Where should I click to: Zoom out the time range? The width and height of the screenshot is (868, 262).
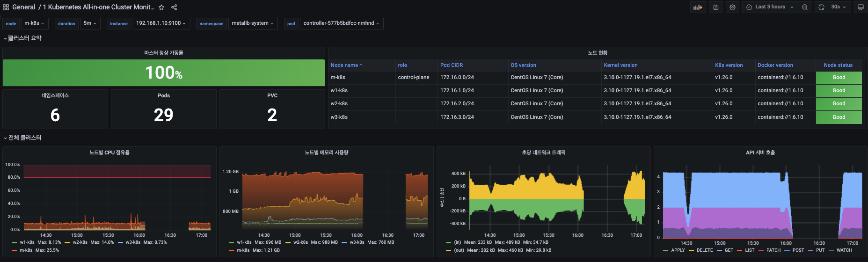(805, 7)
